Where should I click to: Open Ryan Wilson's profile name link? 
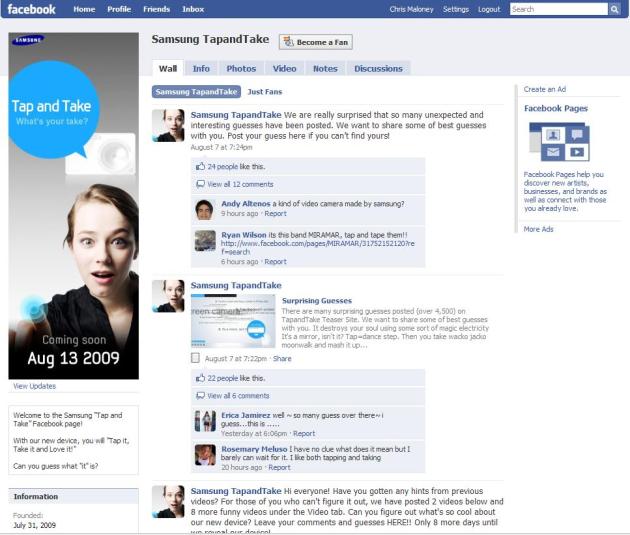tap(243, 235)
